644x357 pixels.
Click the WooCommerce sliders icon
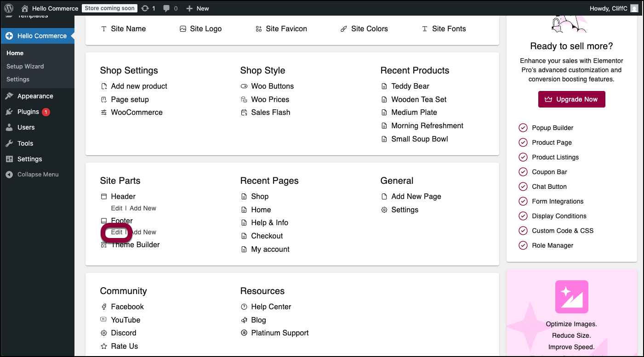click(x=104, y=113)
